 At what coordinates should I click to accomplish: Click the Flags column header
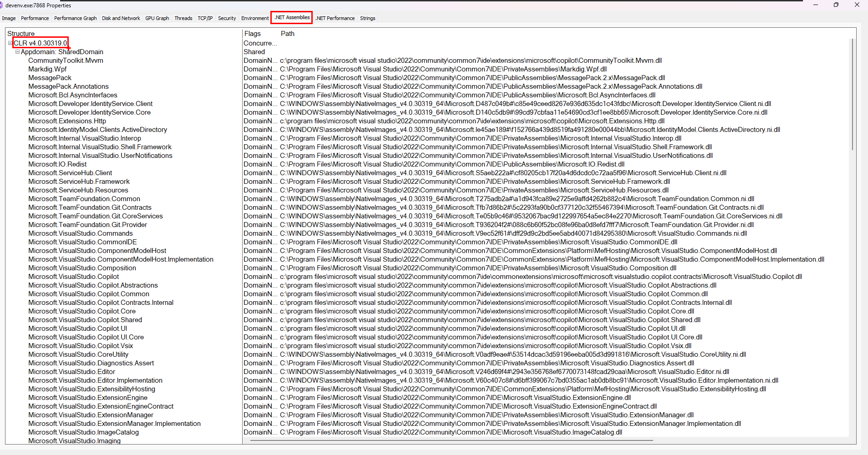click(253, 34)
